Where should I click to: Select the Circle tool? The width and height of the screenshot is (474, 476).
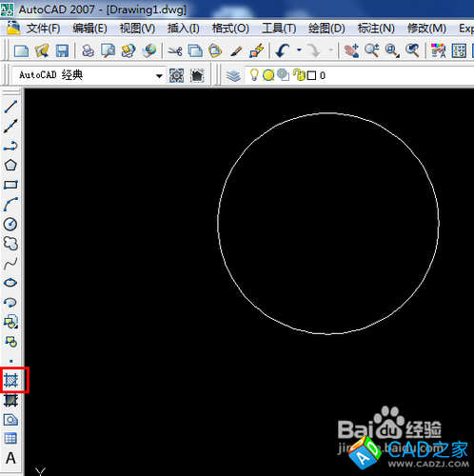tap(10, 224)
